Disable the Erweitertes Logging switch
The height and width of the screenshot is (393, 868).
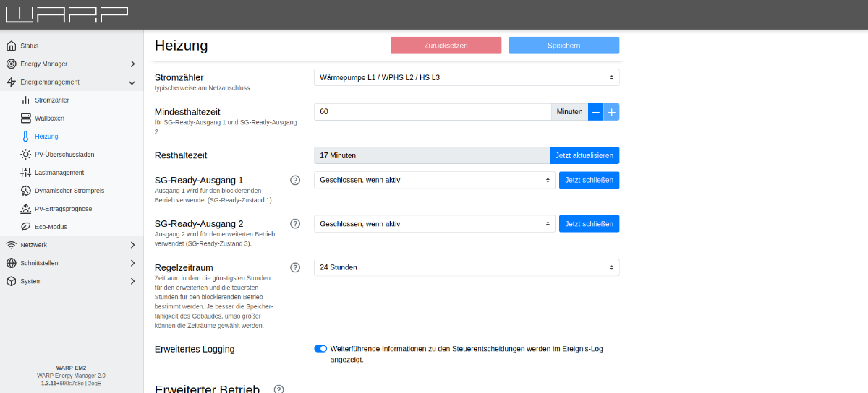point(320,349)
